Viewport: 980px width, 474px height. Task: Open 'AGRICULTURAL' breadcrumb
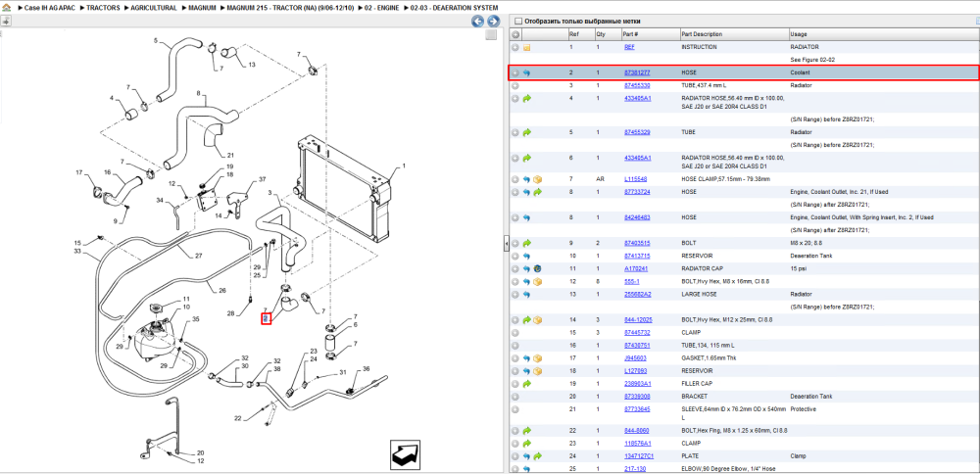pos(154,8)
